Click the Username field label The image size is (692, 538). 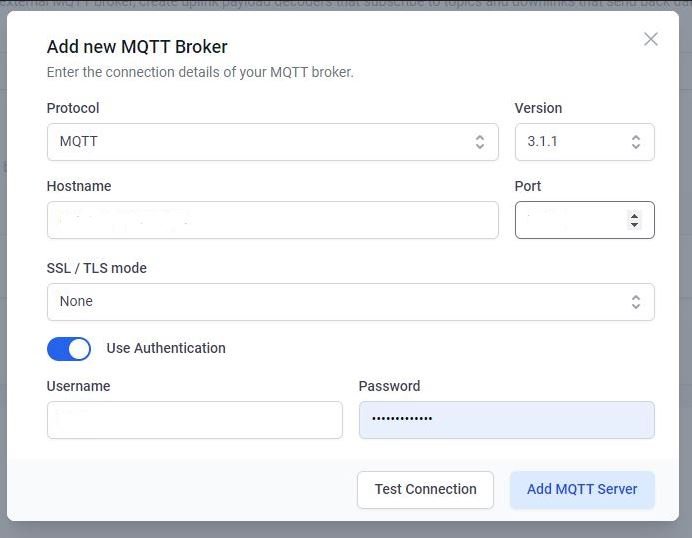pyautogui.click(x=78, y=386)
